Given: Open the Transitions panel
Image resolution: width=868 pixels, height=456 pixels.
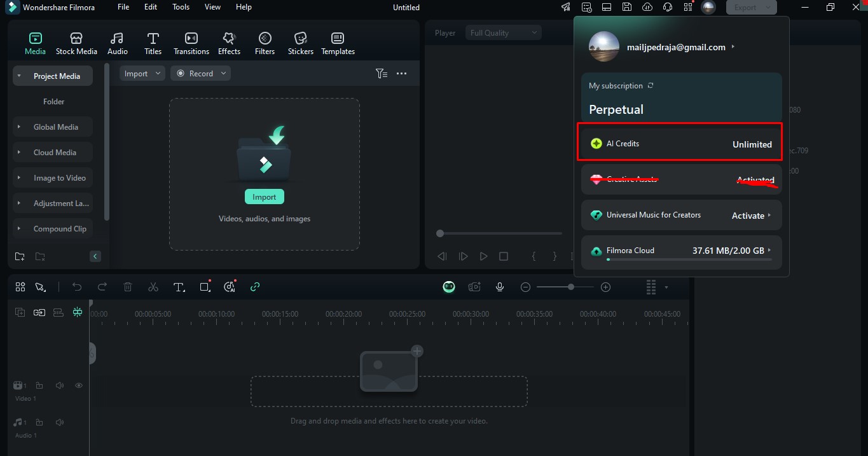Looking at the screenshot, I should 191,42.
